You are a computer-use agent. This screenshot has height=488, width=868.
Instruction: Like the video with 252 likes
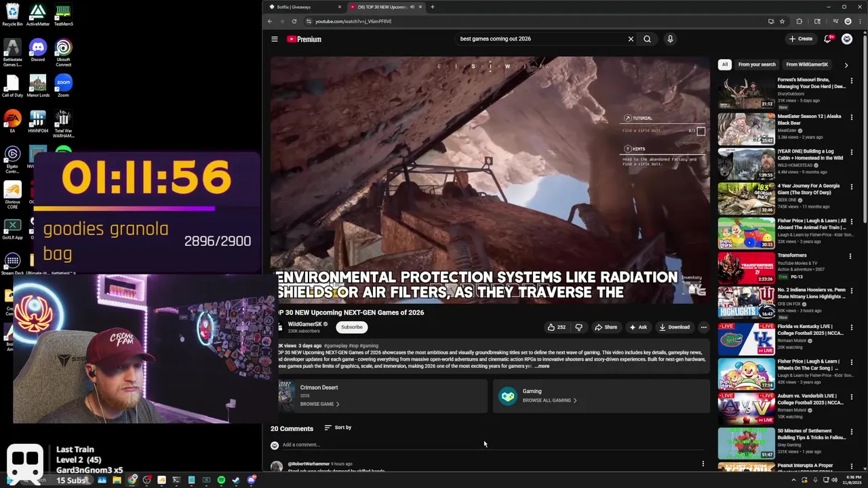point(556,327)
